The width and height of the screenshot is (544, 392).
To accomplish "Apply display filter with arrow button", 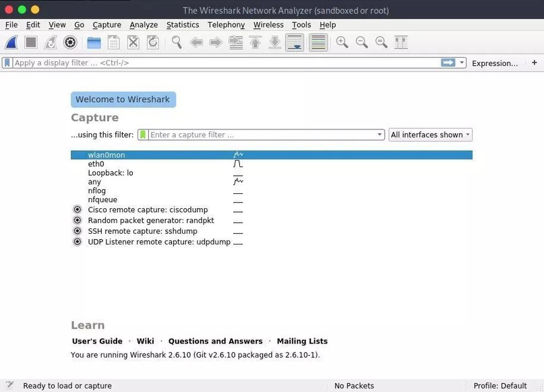I will pos(448,63).
